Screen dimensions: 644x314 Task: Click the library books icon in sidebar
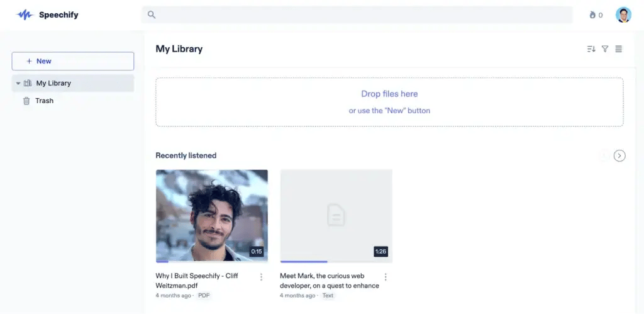pos(28,83)
